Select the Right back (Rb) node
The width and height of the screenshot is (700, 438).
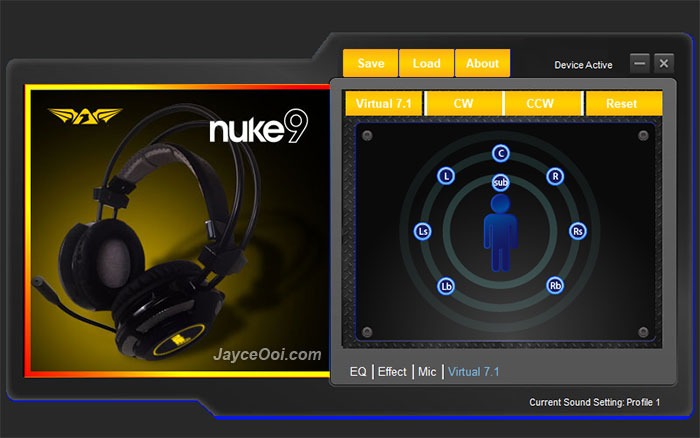[x=555, y=285]
